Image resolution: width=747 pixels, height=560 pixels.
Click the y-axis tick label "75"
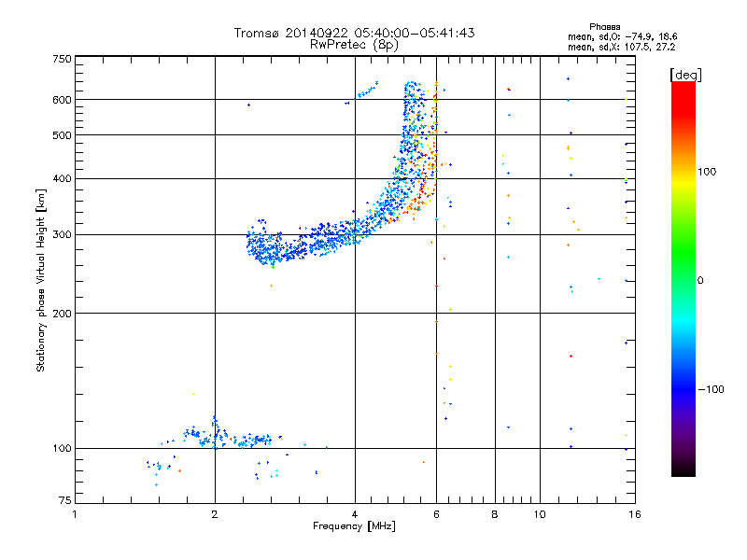pos(65,500)
